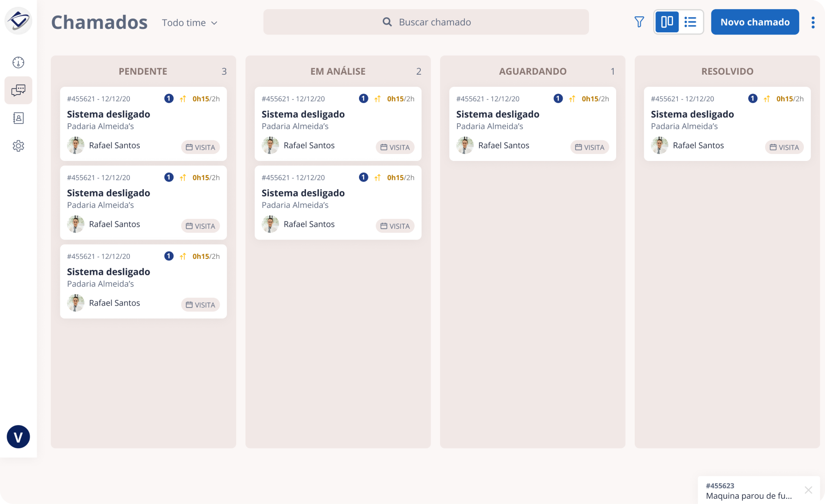
Task: Expand the Todo time dropdown
Action: (190, 23)
